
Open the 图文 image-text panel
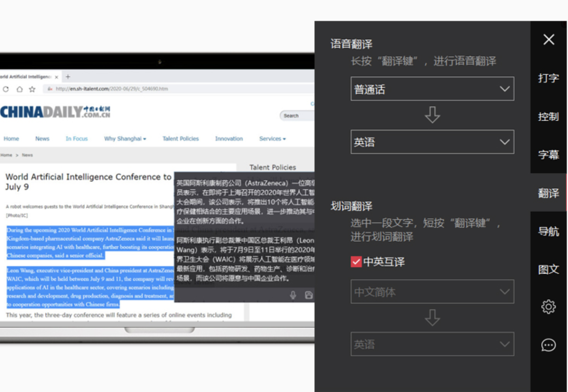coord(549,269)
